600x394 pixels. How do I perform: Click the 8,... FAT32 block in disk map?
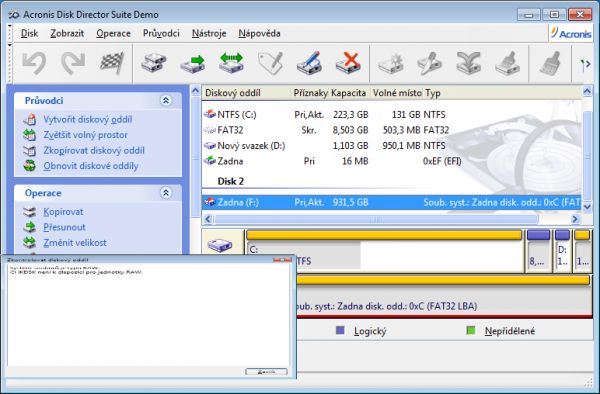click(538, 251)
